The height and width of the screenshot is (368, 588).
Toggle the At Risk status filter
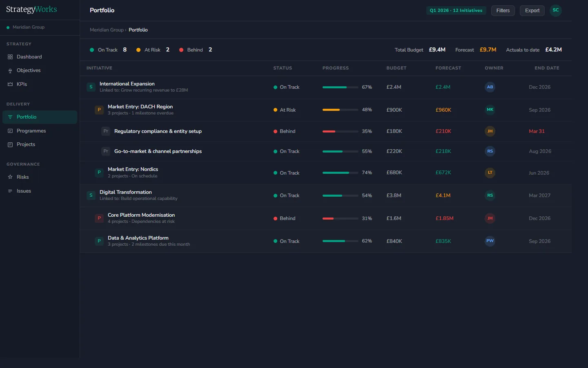[152, 49]
